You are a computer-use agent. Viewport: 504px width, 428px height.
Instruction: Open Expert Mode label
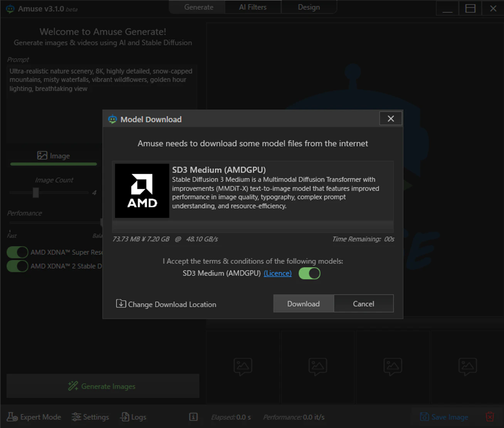[x=40, y=417]
